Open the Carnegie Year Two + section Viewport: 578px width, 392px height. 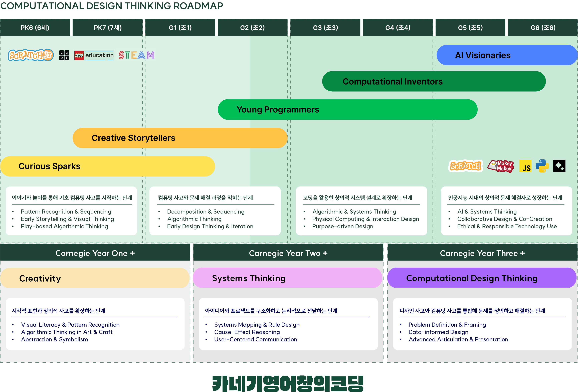tap(288, 253)
